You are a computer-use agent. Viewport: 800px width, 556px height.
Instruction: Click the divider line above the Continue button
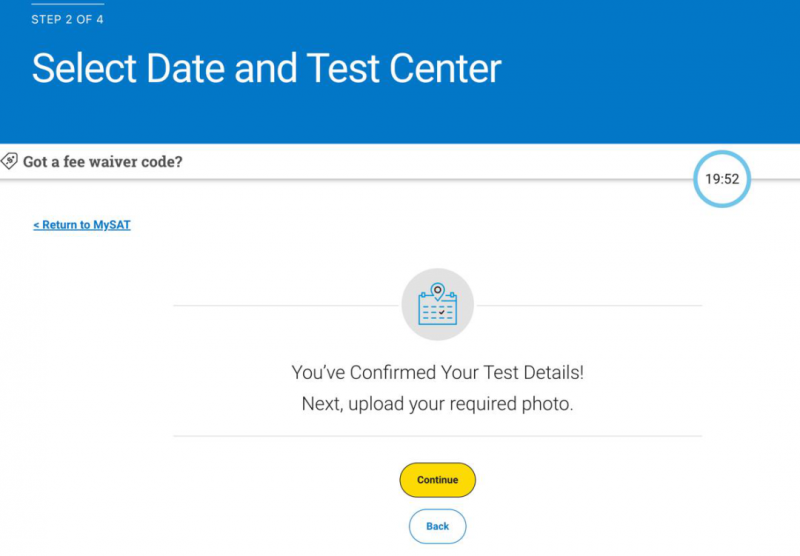(438, 436)
